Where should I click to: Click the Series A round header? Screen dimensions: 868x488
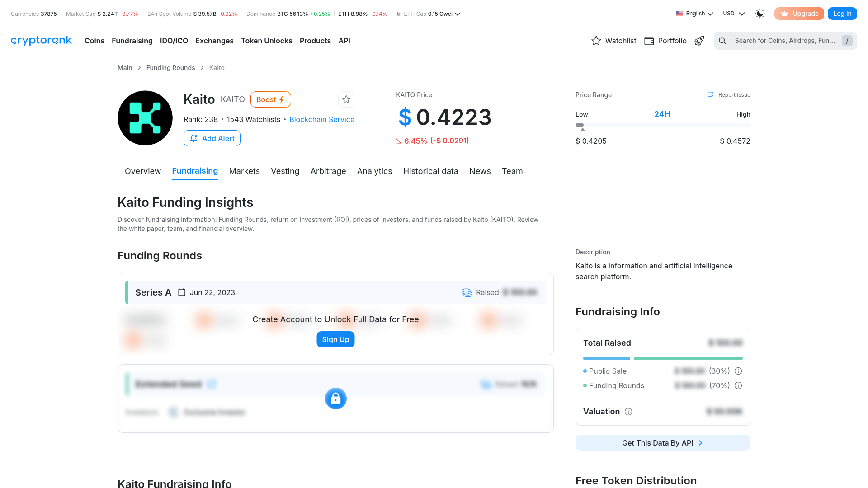[x=335, y=292]
